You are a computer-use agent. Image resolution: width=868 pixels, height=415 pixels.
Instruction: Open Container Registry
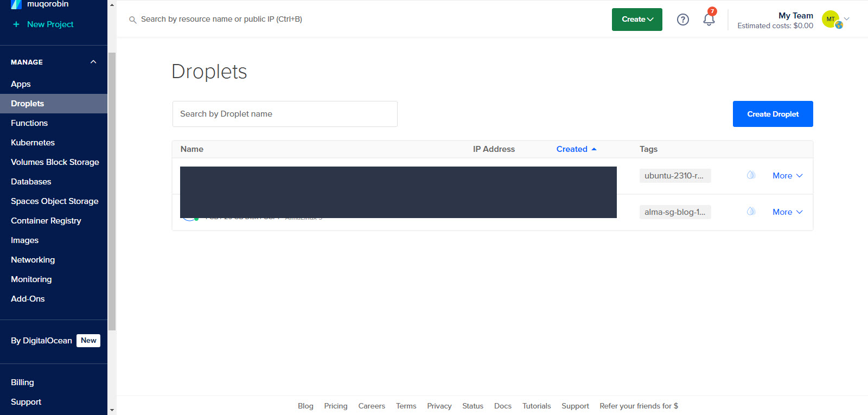point(46,221)
